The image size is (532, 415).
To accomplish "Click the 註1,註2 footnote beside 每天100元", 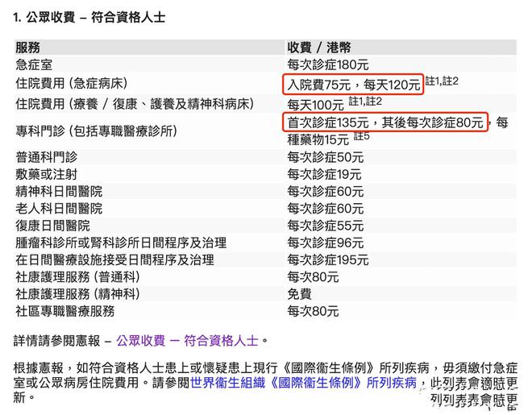I will 365,102.
